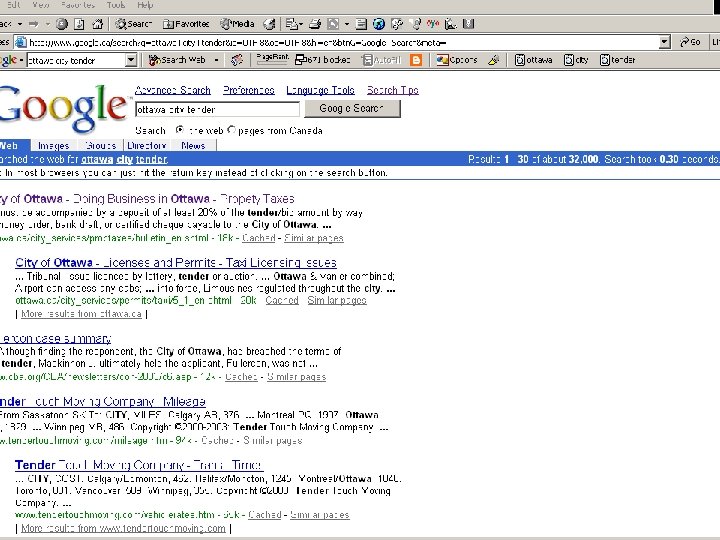Click the Google Search button
Screen dimensions: 720x540
352,109
